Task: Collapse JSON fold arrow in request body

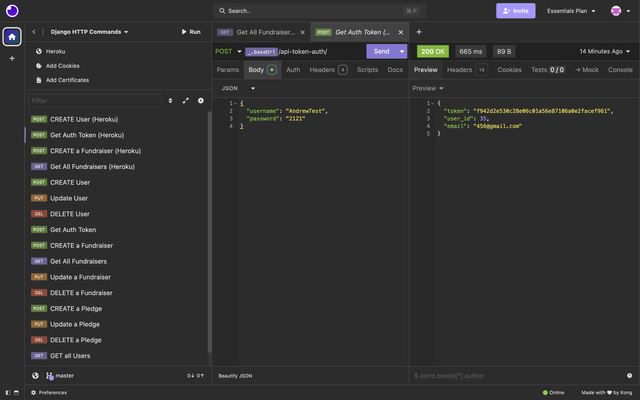Action: click(x=236, y=104)
